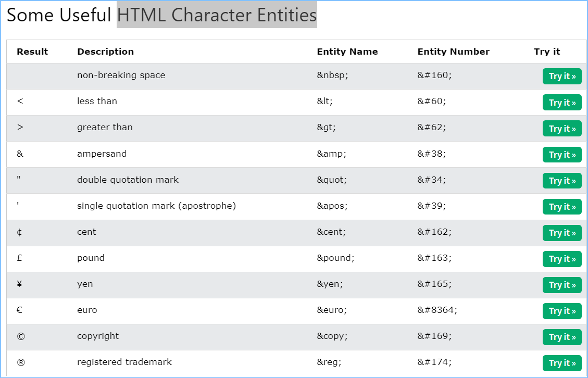Click Try it for copyright symbol
588x378 pixels.
[x=562, y=337]
